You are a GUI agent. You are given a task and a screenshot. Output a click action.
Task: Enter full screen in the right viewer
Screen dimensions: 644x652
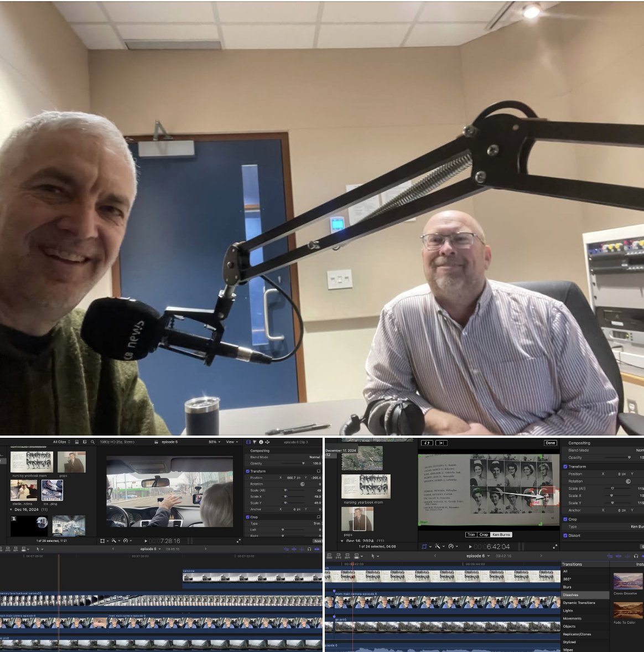pos(555,547)
